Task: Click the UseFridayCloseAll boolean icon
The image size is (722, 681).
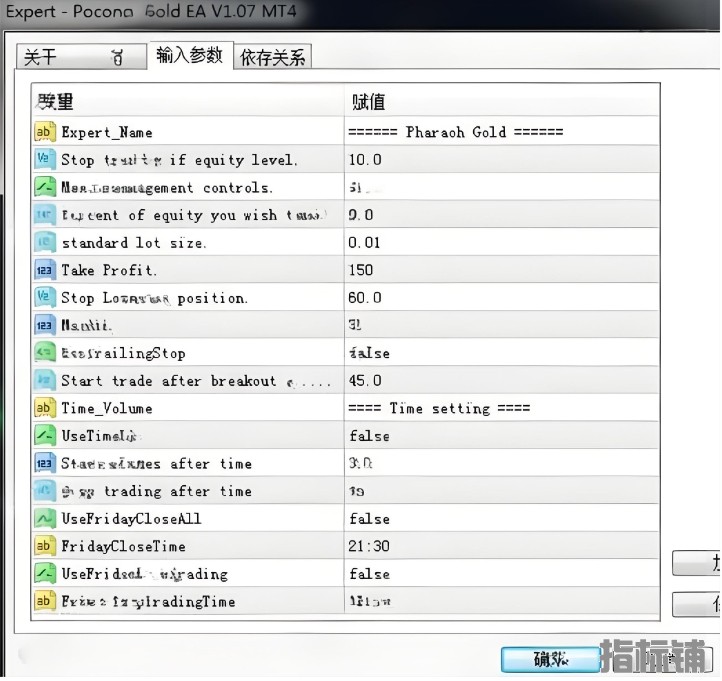Action: (x=45, y=519)
